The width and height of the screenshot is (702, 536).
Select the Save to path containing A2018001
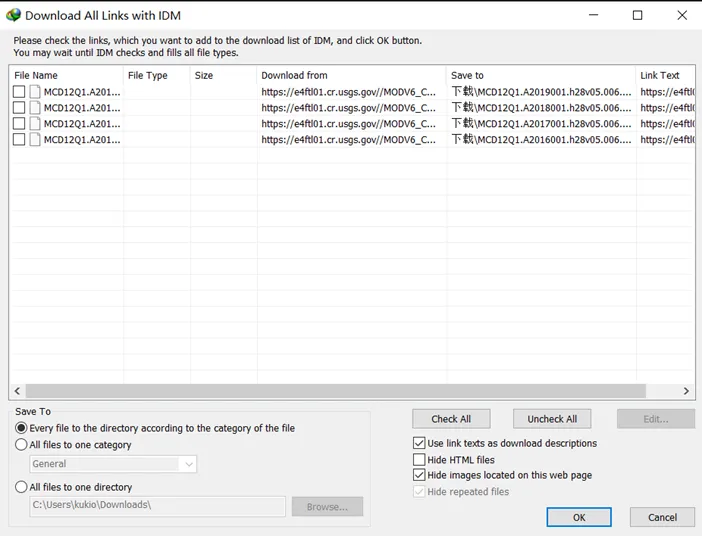click(541, 107)
